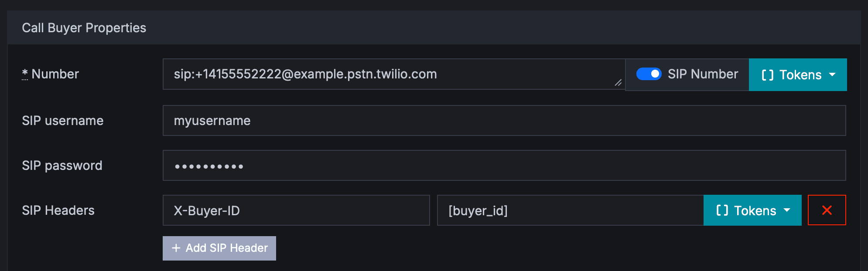The image size is (868, 271).
Task: Open the Tokens dropdown next to Number
Action: pos(798,75)
